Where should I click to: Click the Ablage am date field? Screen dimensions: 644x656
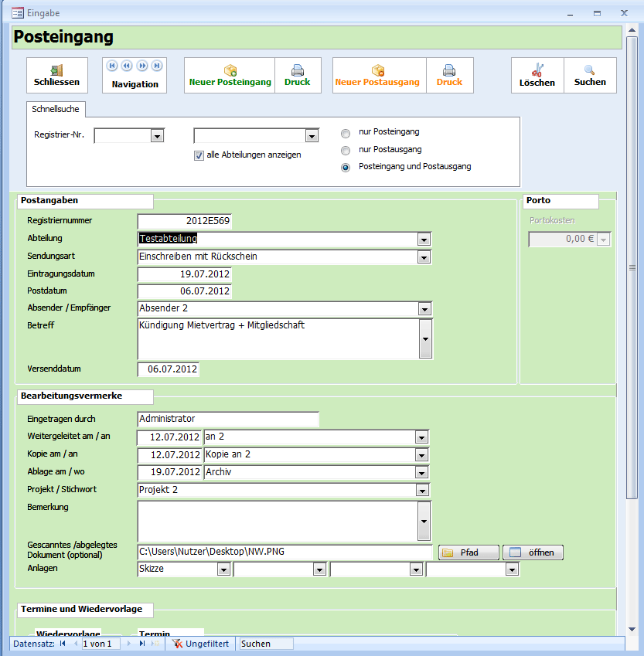pyautogui.click(x=169, y=473)
